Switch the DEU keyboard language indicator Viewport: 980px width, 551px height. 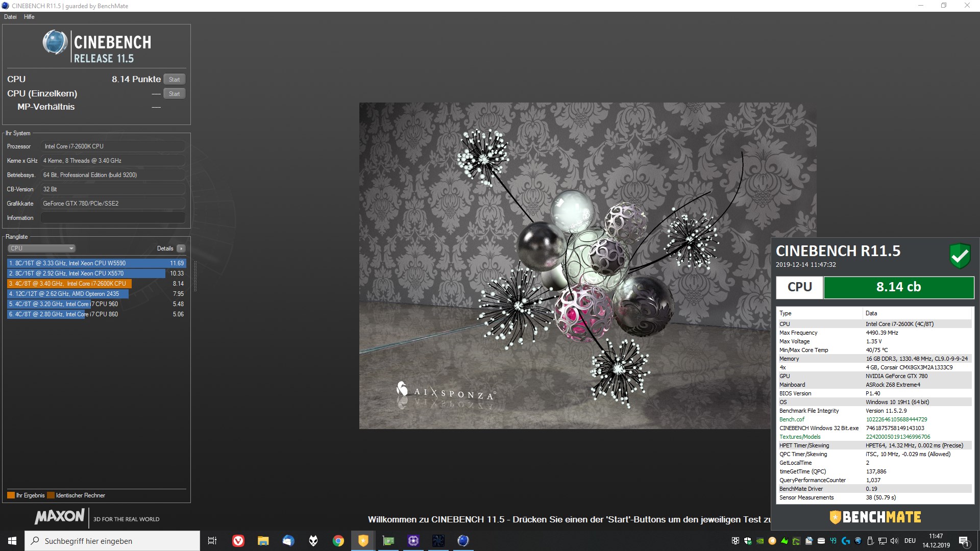[x=910, y=541]
